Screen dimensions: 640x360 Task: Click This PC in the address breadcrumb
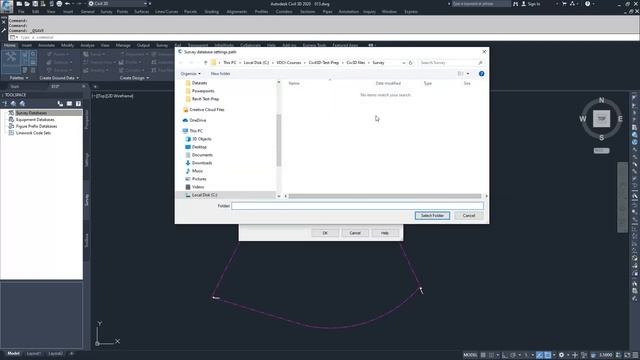229,63
